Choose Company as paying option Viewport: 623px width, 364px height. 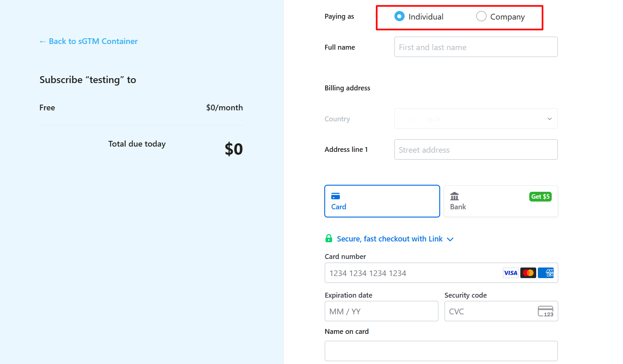(x=481, y=16)
